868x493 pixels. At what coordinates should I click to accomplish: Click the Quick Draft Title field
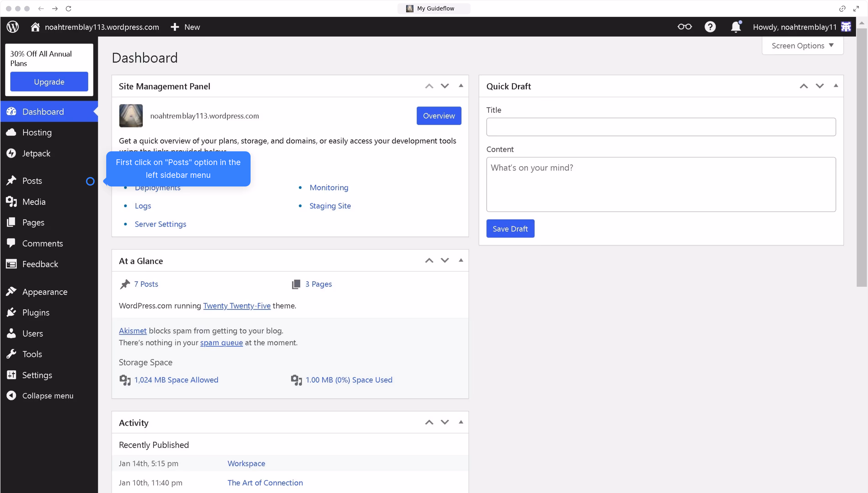click(x=661, y=127)
